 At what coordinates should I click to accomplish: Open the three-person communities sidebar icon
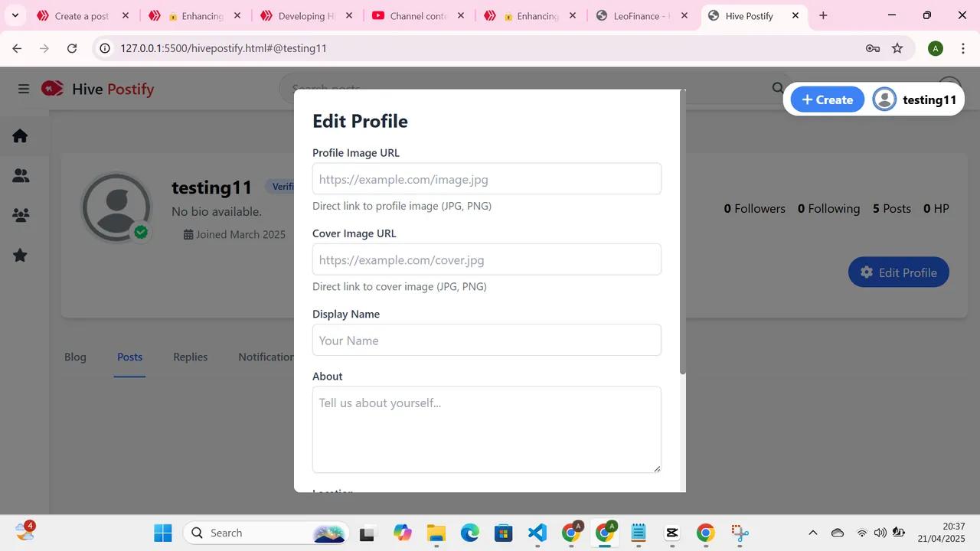21,216
